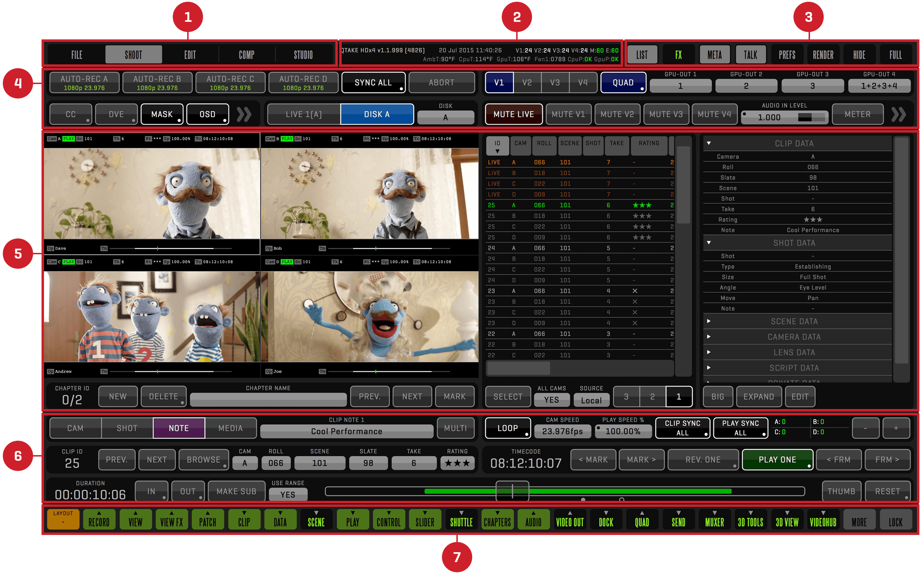Open the 3D TOOLS panel
Image resolution: width=924 pixels, height=574 pixels.
(x=750, y=520)
